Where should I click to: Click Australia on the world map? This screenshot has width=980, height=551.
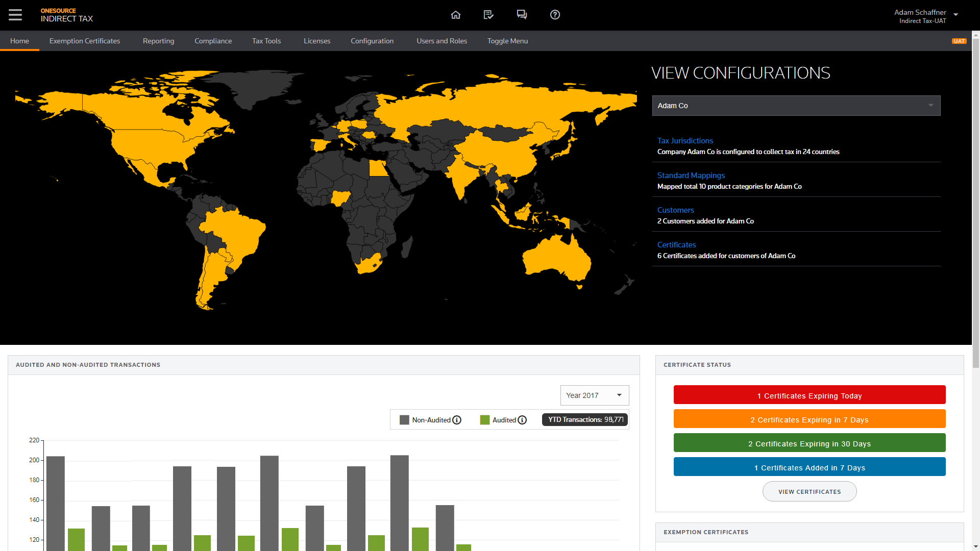(556, 258)
